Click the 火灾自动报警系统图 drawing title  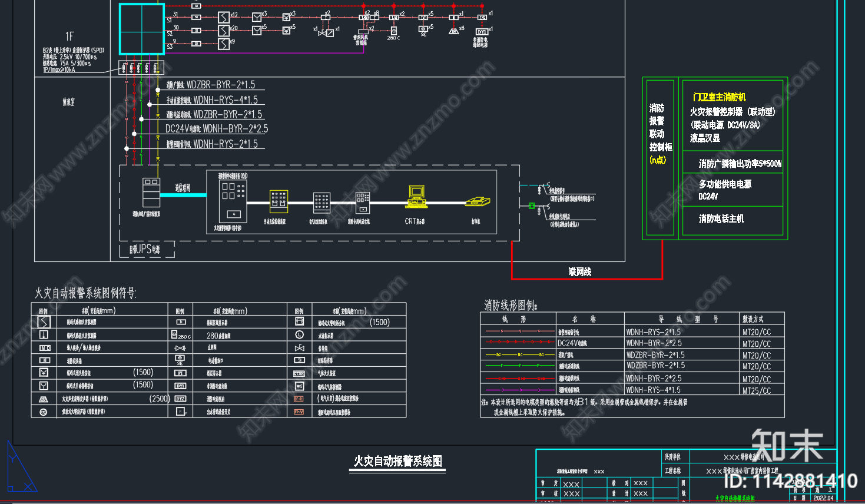point(397,461)
